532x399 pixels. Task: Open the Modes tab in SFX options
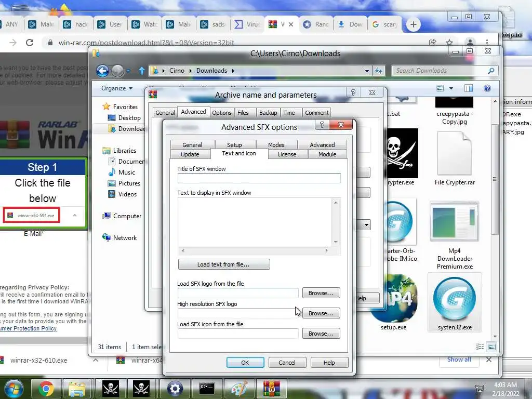click(x=276, y=145)
